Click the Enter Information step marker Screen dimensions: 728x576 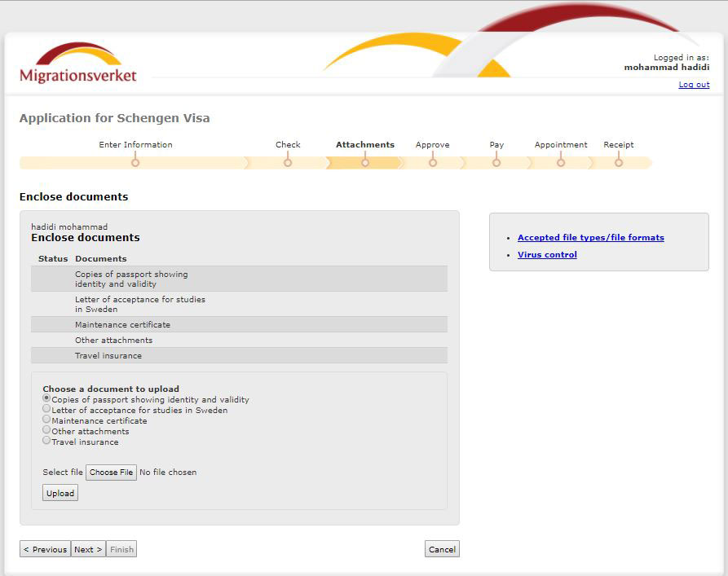tap(135, 162)
